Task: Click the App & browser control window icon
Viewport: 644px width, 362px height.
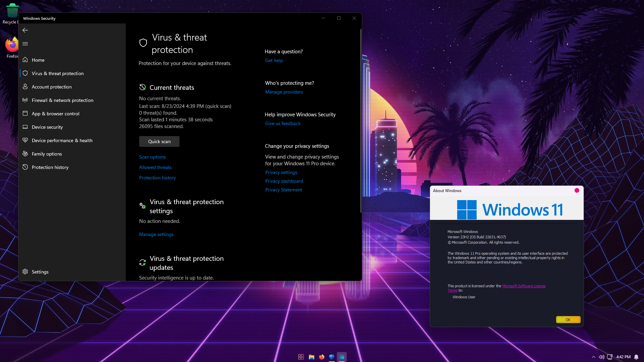Action: (x=25, y=113)
